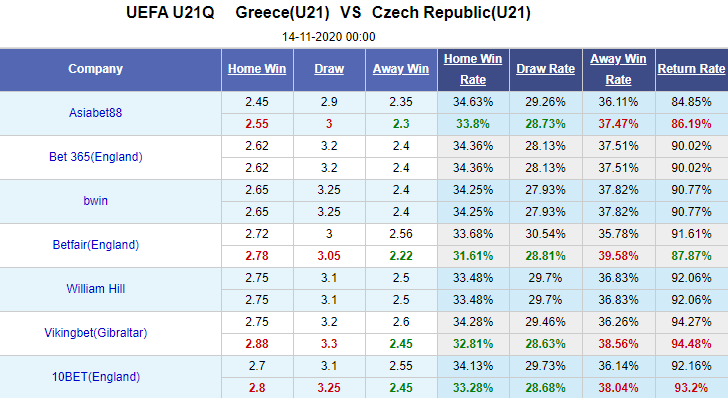Screen dimensions: 728x398
Task: Click the match title Greece(U21) VS Czech Republic(U21)
Action: pos(383,13)
